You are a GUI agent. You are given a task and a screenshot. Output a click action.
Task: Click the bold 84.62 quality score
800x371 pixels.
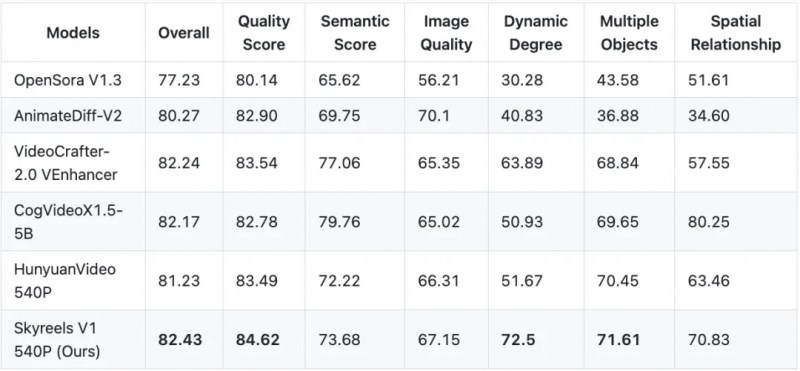258,340
